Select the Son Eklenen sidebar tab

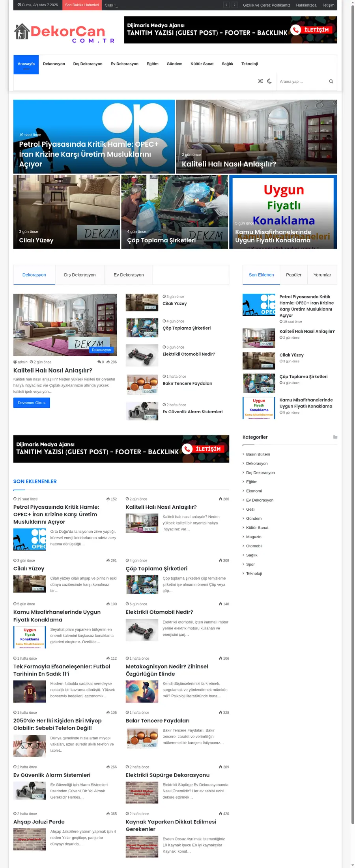pyautogui.click(x=261, y=275)
